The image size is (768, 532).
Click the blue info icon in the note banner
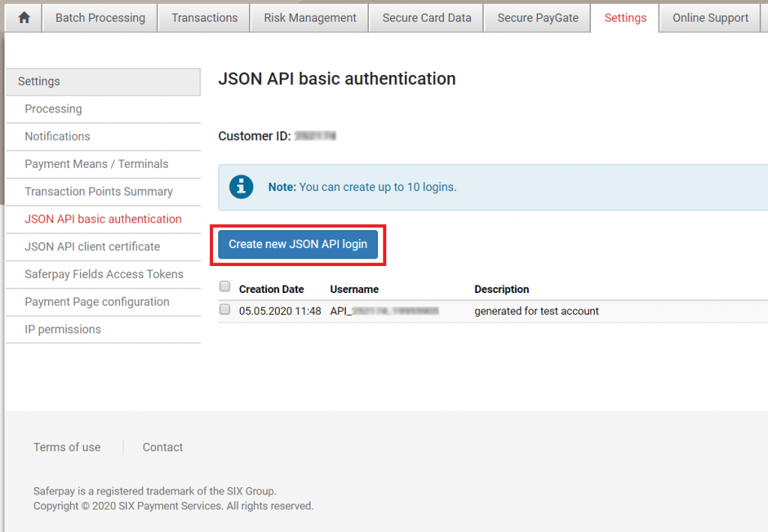click(241, 187)
